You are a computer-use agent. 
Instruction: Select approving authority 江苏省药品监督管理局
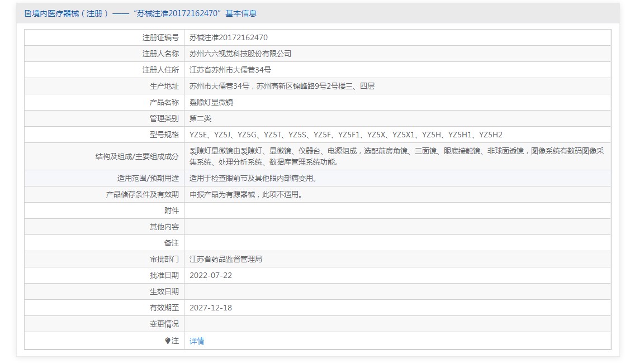(x=226, y=259)
